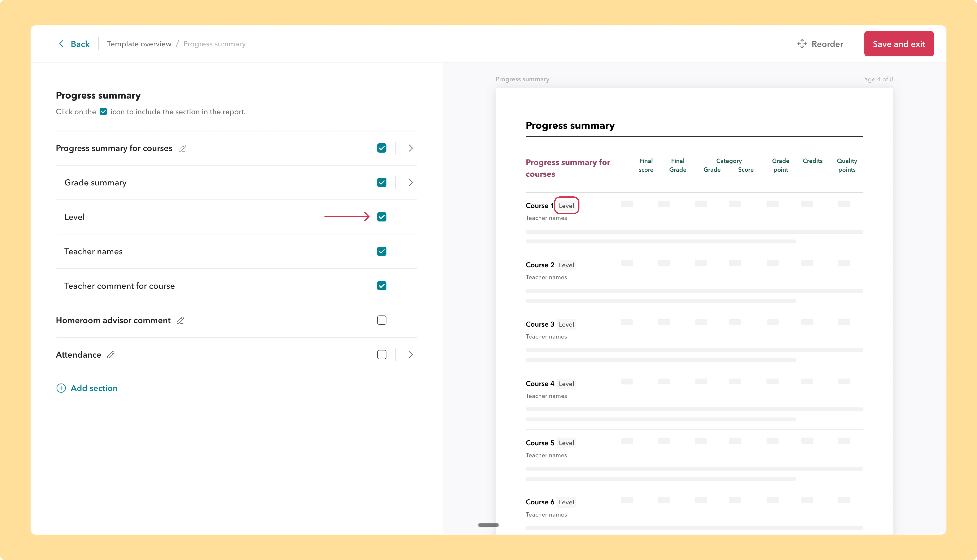The height and width of the screenshot is (560, 977).
Task: Edit Progress summary for courses name pencil
Action: pos(182,148)
